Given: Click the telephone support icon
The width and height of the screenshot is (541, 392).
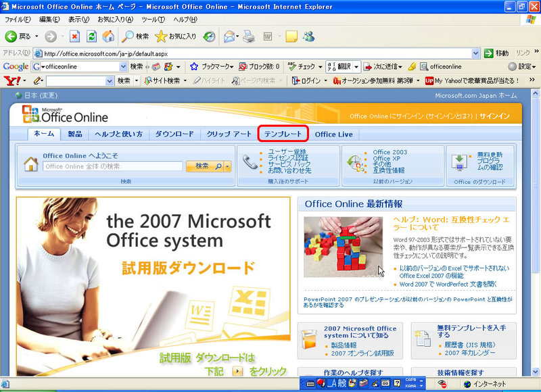Looking at the screenshot, I should [x=250, y=162].
